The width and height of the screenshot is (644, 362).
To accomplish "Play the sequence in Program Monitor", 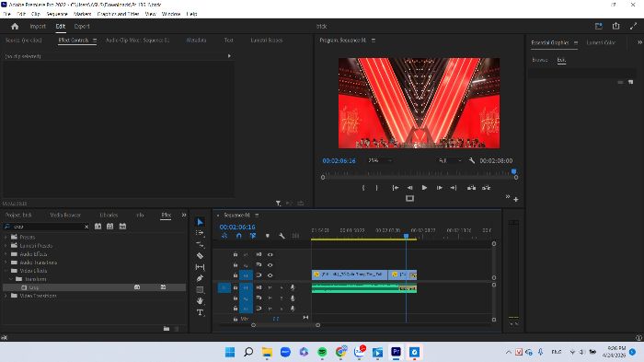I will [x=424, y=188].
